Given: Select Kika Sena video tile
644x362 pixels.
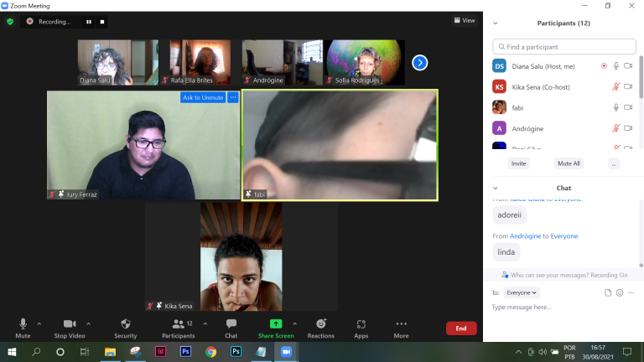Looking at the screenshot, I should 241,256.
